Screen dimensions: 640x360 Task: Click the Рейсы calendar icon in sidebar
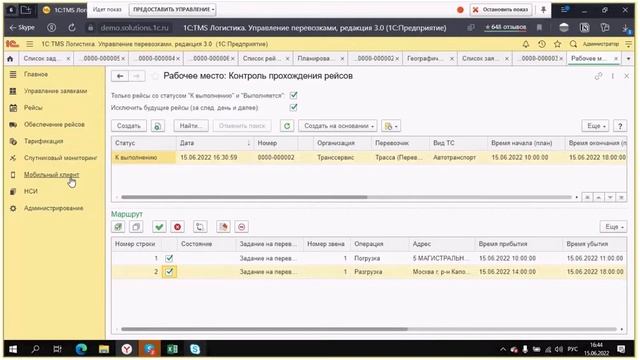pos(13,108)
